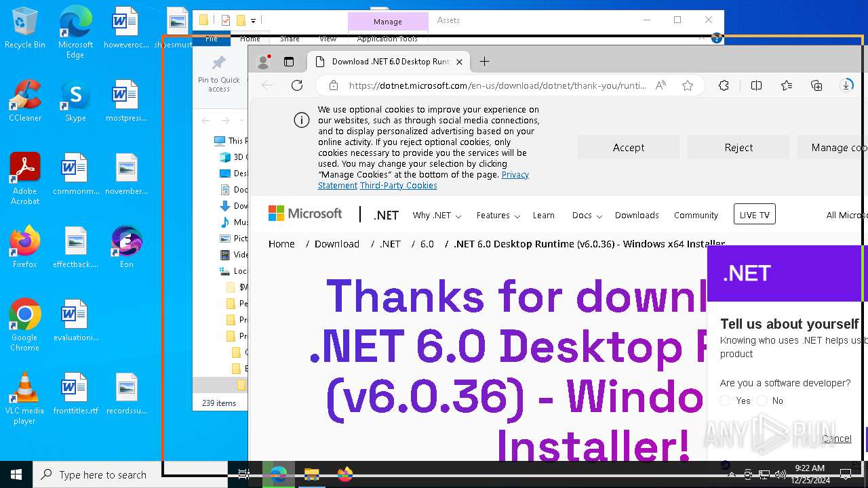Image resolution: width=868 pixels, height=488 pixels.
Task: Accept optional cookies
Action: 629,147
